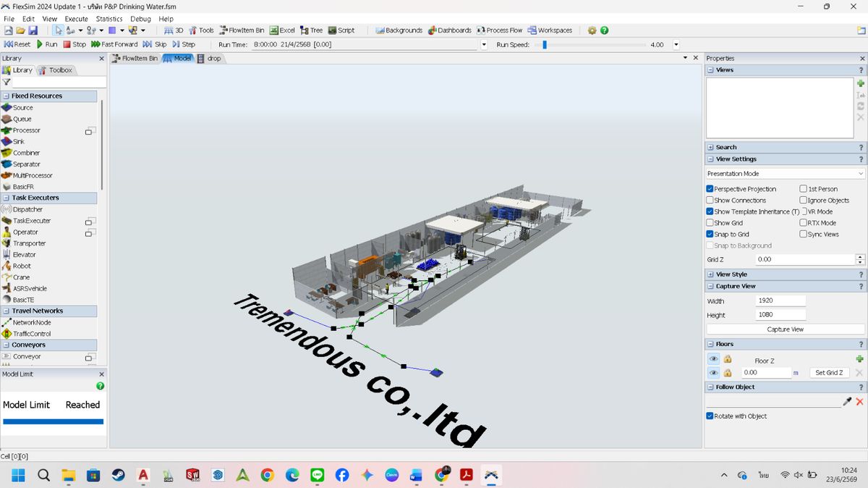
Task: Enable Show Connections checkbox
Action: (x=710, y=201)
